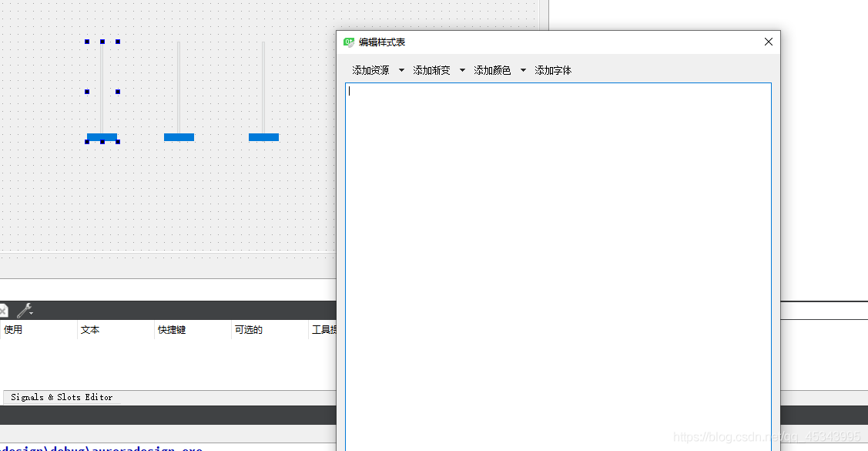Click 添加颜色 to pick a color

pos(492,69)
